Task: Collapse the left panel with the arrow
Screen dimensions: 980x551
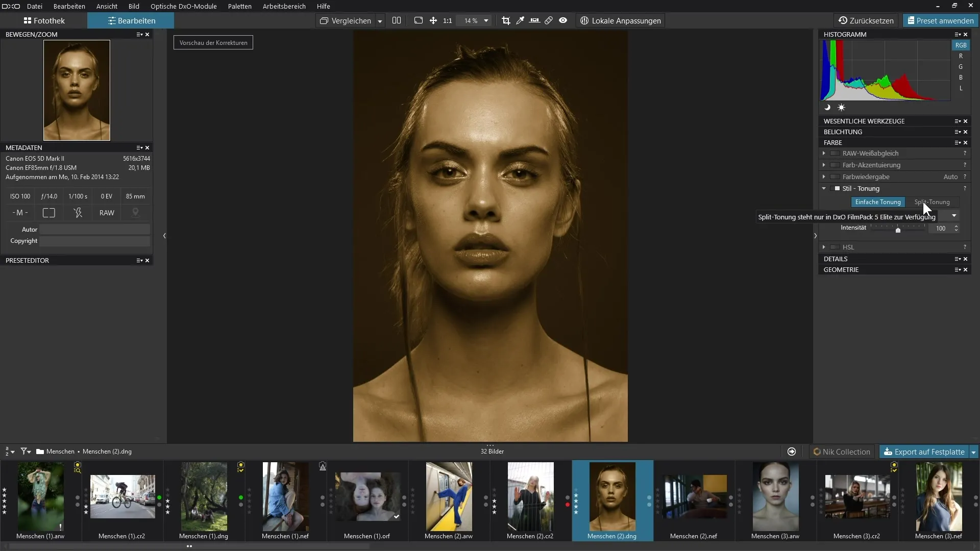Action: tap(164, 236)
